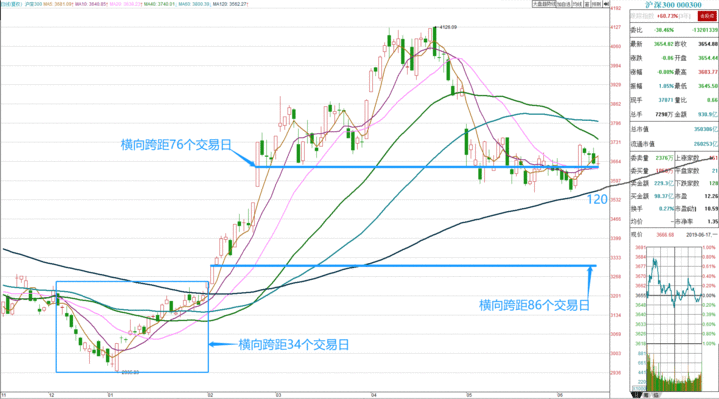Click the pink MA20 indicator label
The image size is (719, 399).
(126, 4)
